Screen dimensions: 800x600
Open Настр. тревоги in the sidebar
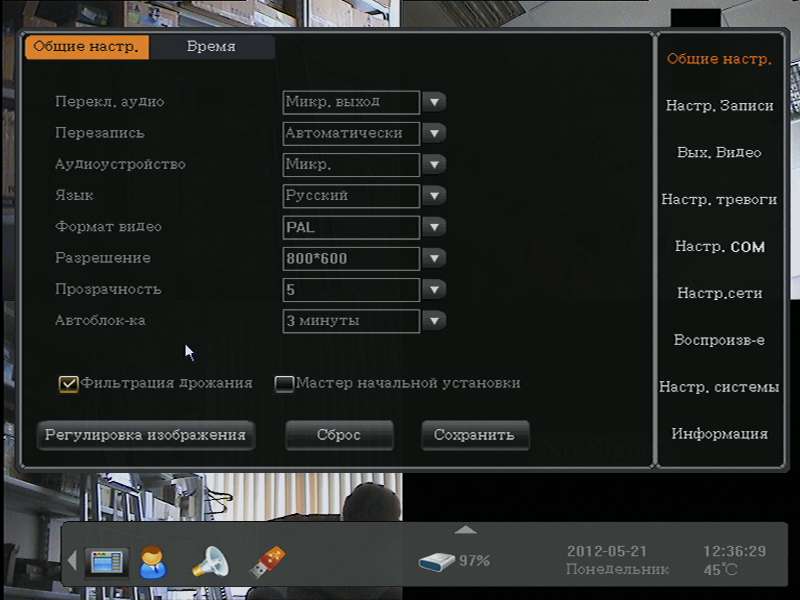tap(719, 199)
